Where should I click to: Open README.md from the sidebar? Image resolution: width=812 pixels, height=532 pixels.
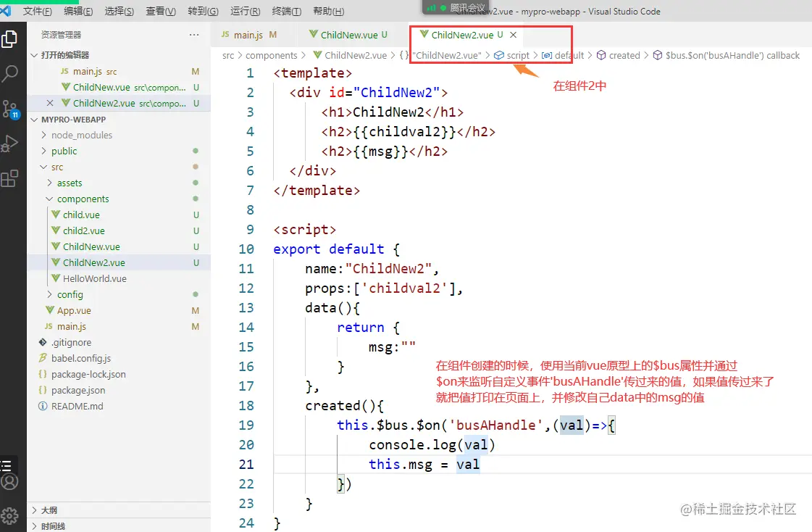click(x=79, y=406)
